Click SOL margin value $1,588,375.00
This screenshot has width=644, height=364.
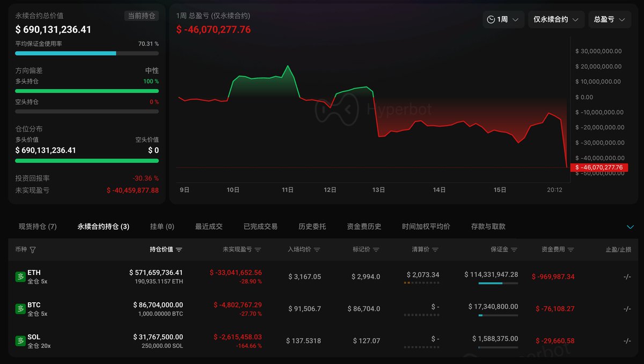(x=495, y=339)
